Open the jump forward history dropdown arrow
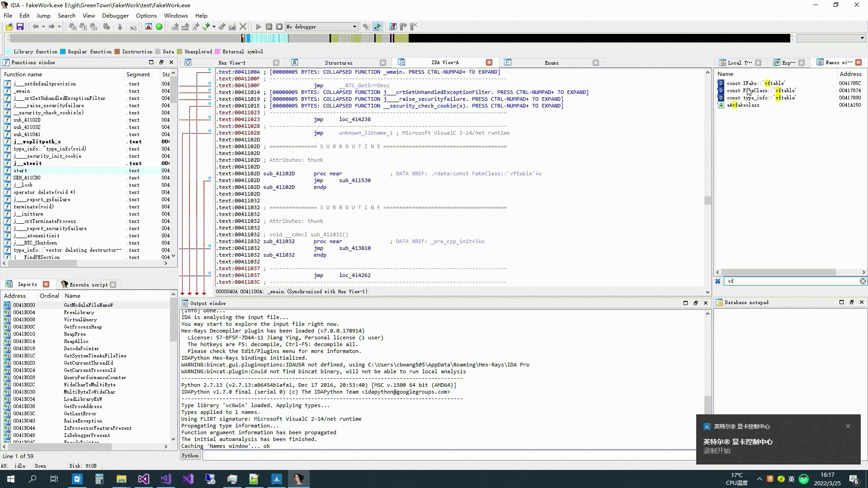This screenshot has height=488, width=868. (x=59, y=27)
